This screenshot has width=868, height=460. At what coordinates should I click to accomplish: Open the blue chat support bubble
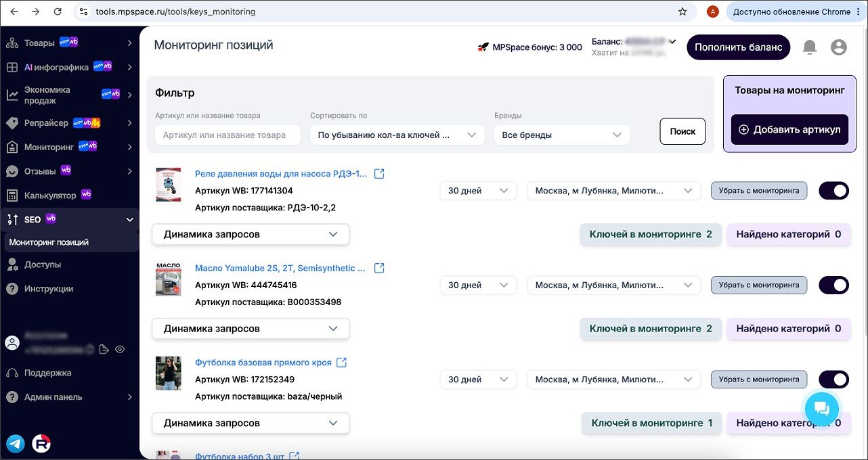(x=821, y=408)
